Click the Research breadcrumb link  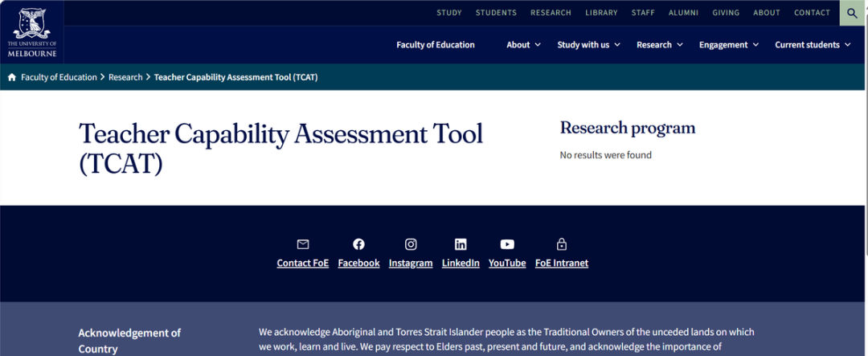coord(125,77)
